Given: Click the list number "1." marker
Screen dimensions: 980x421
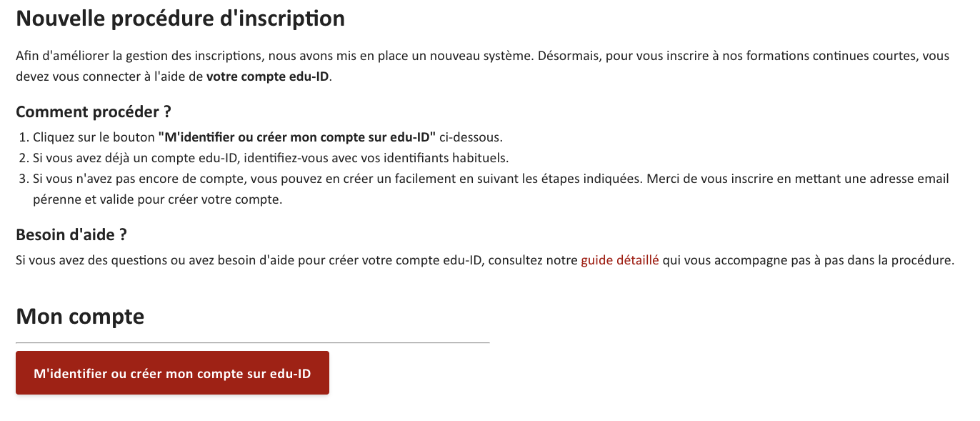Looking at the screenshot, I should 24,137.
